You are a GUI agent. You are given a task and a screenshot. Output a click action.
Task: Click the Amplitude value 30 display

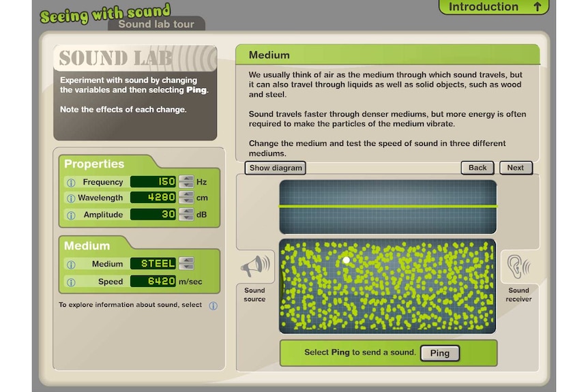[x=153, y=214]
